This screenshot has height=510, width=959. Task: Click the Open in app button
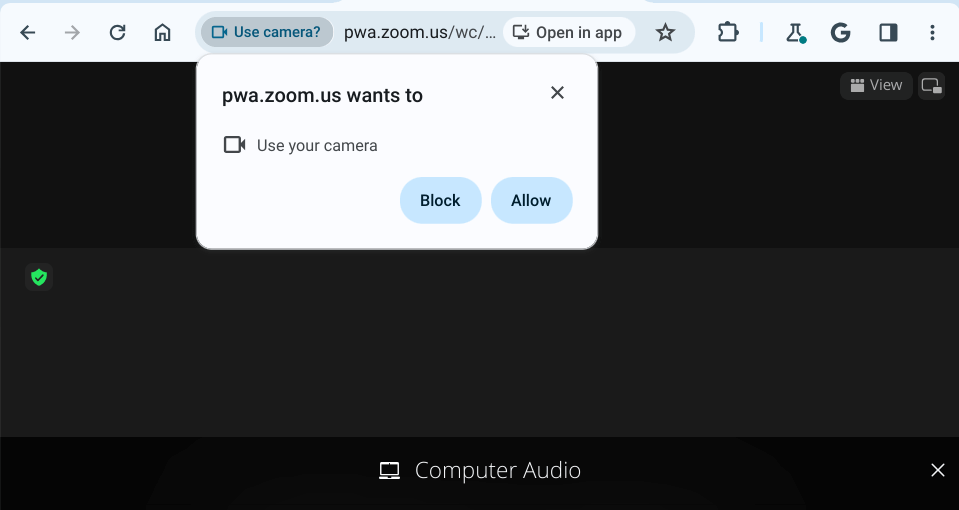(568, 32)
